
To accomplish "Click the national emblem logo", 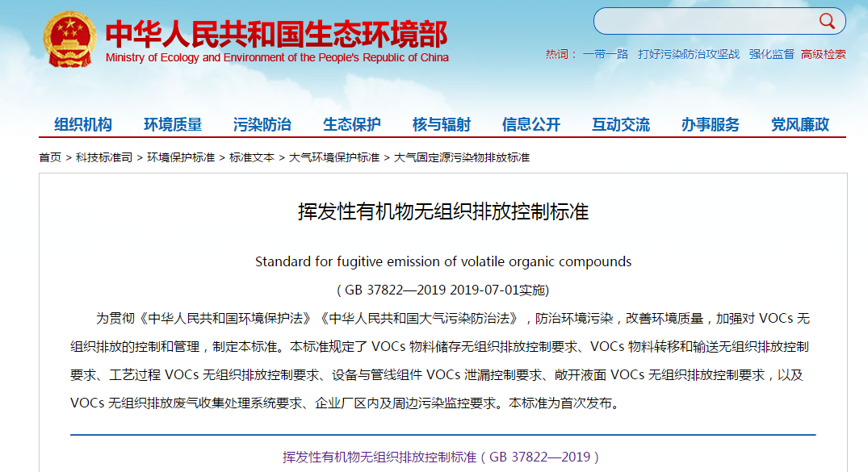I will tap(68, 36).
